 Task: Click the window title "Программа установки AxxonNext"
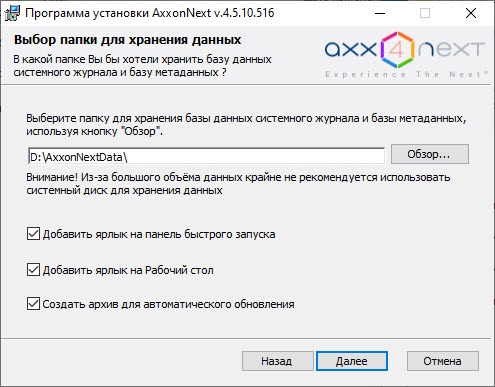[x=118, y=13]
